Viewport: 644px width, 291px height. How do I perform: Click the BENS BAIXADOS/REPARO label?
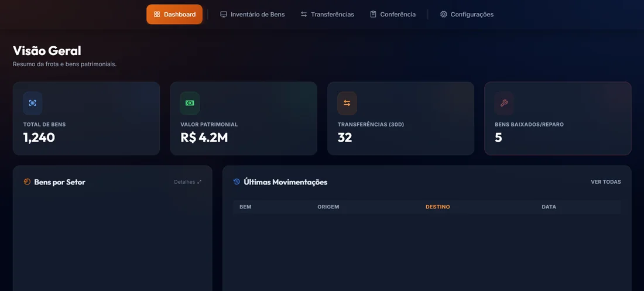coord(529,125)
